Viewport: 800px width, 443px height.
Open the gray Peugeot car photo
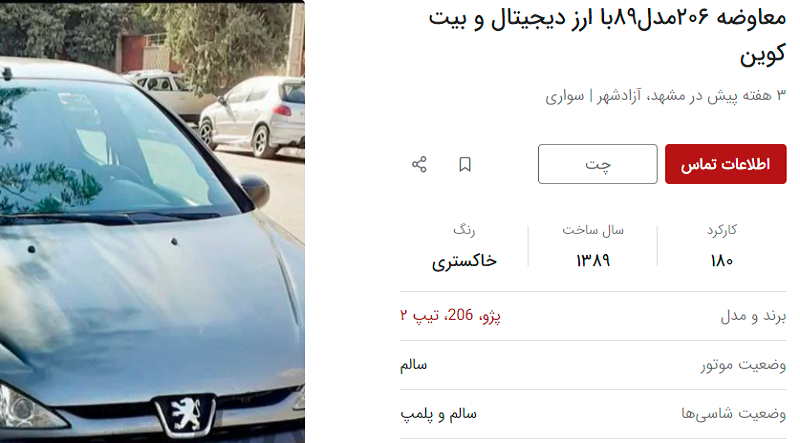(152, 222)
